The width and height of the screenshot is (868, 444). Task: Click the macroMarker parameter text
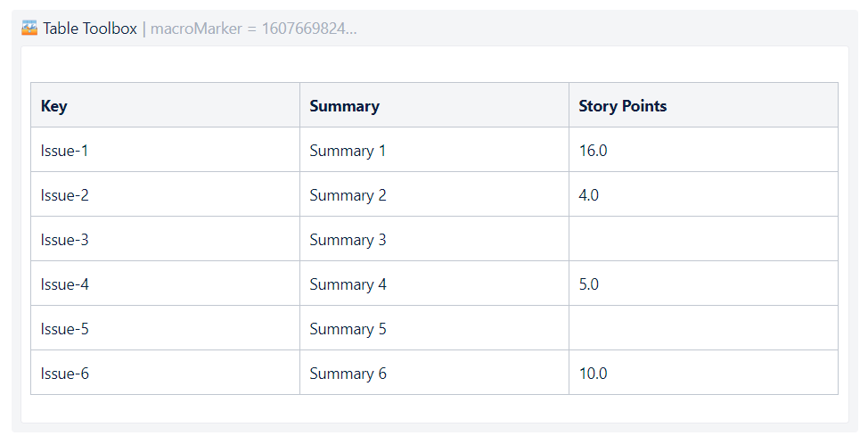pyautogui.click(x=253, y=29)
